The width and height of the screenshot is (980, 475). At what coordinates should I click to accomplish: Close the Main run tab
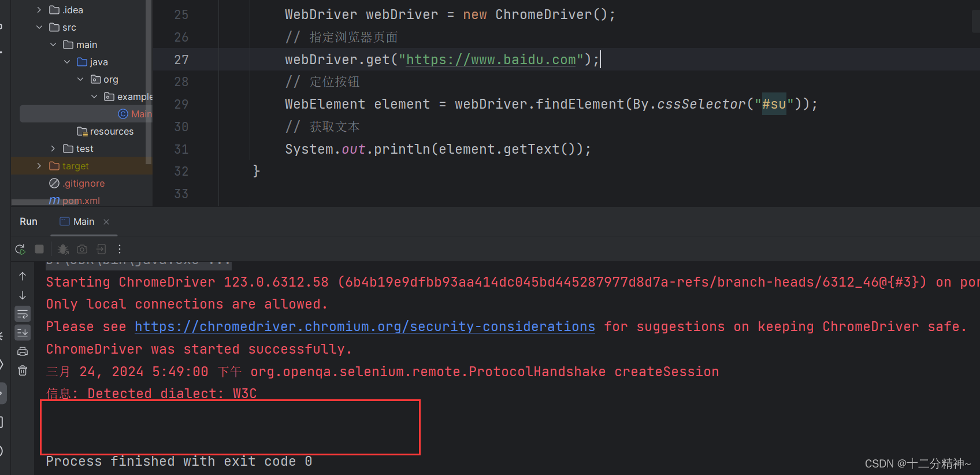[106, 222]
